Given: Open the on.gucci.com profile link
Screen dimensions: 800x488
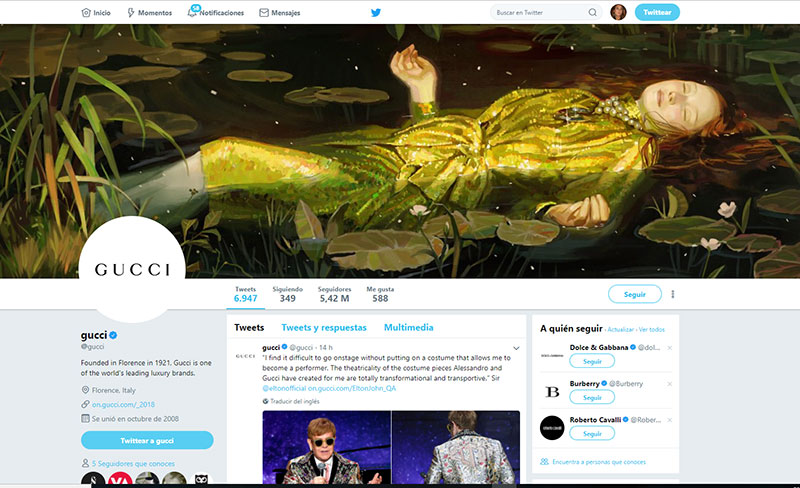Looking at the screenshot, I should (x=125, y=404).
